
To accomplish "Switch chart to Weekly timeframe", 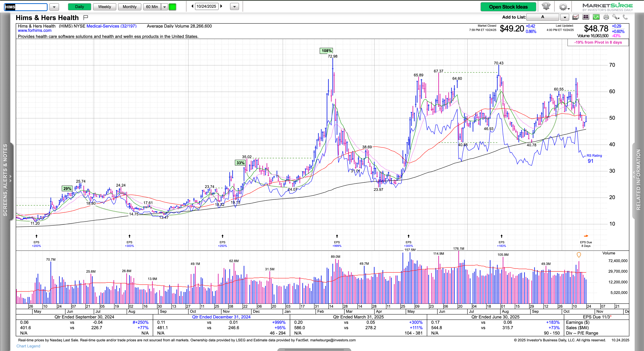I will click(x=104, y=7).
